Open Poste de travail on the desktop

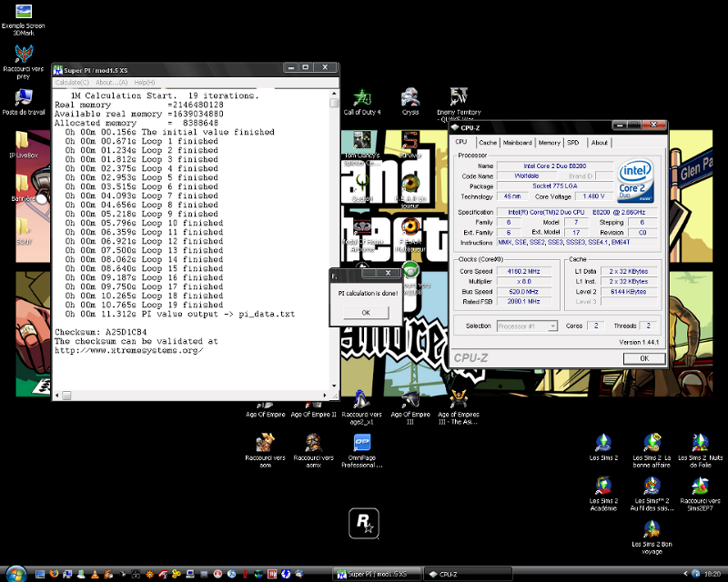(x=24, y=102)
